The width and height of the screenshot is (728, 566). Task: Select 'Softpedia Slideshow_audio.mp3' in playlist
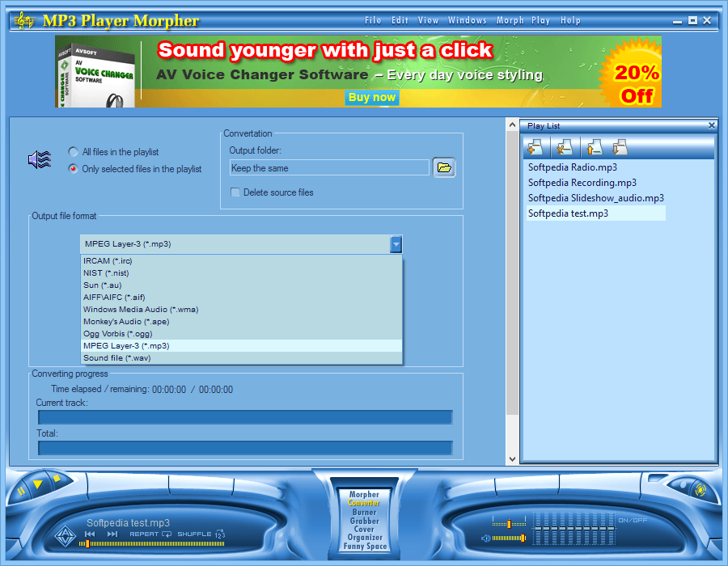point(595,198)
